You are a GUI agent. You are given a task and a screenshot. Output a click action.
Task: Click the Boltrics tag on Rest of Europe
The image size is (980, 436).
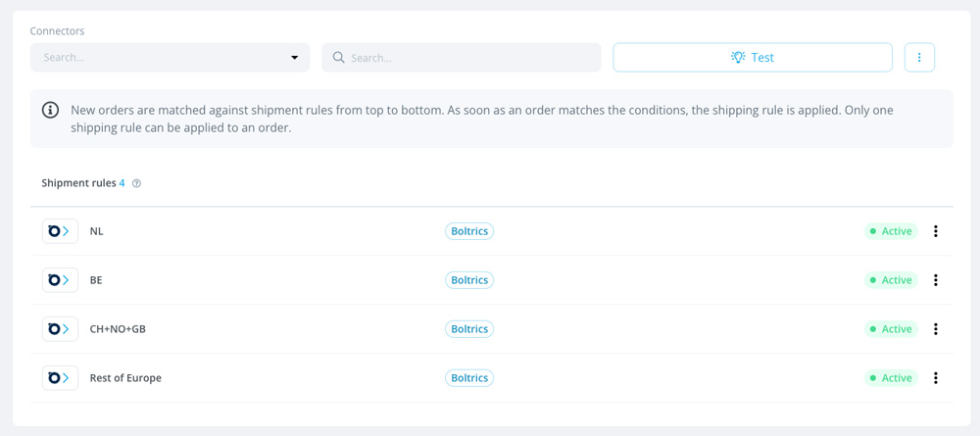[469, 378]
